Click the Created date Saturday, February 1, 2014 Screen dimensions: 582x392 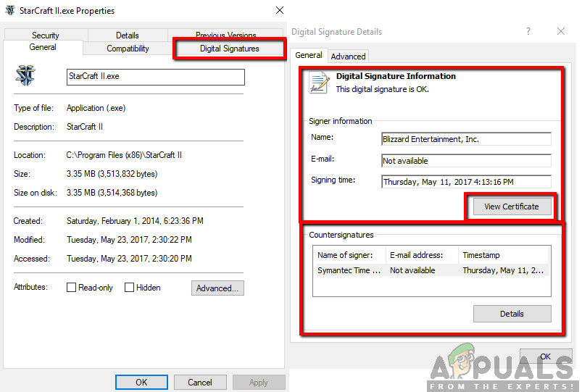135,221
